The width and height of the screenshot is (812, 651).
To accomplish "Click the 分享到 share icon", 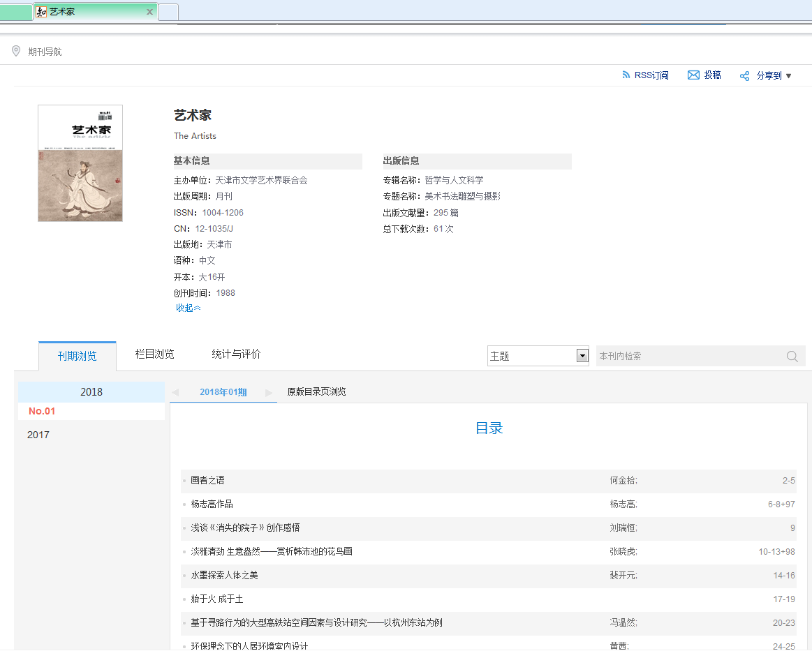I will [744, 76].
